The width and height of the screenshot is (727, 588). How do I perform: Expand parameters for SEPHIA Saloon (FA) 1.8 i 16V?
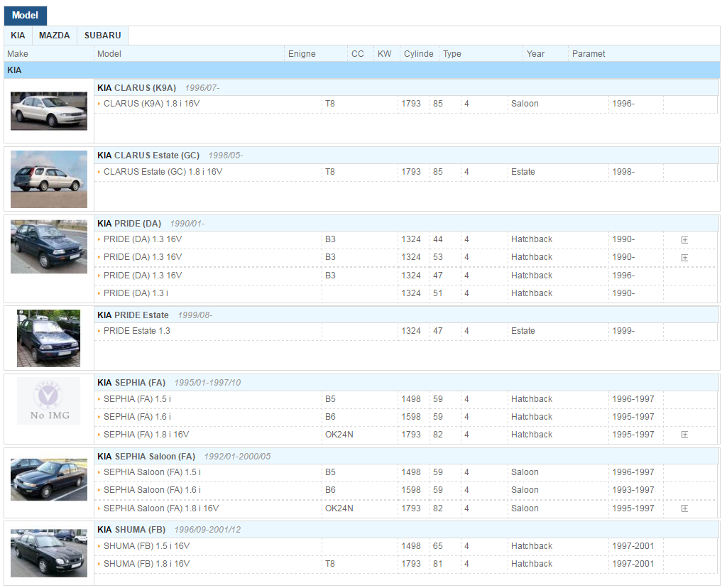[684, 508]
